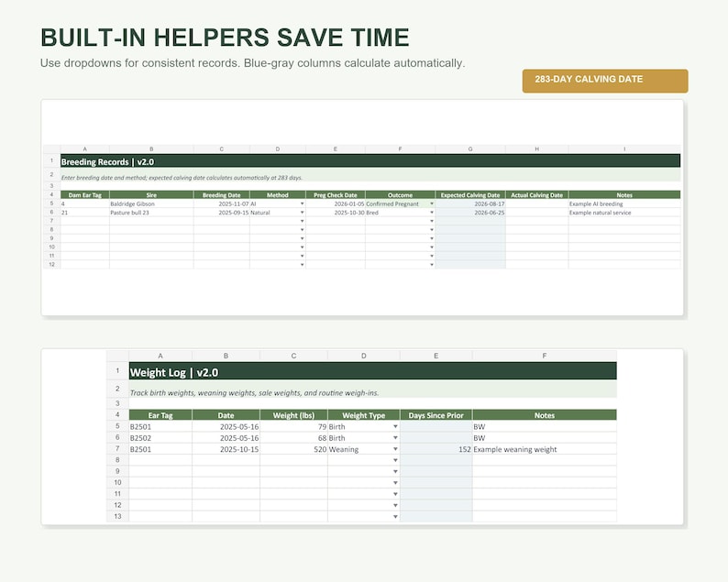Image resolution: width=728 pixels, height=582 pixels.
Task: Select column E in Weight Log sheet
Action: tap(436, 356)
